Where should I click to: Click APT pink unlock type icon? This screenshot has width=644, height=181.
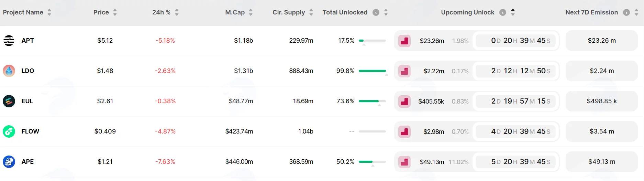[x=404, y=41]
